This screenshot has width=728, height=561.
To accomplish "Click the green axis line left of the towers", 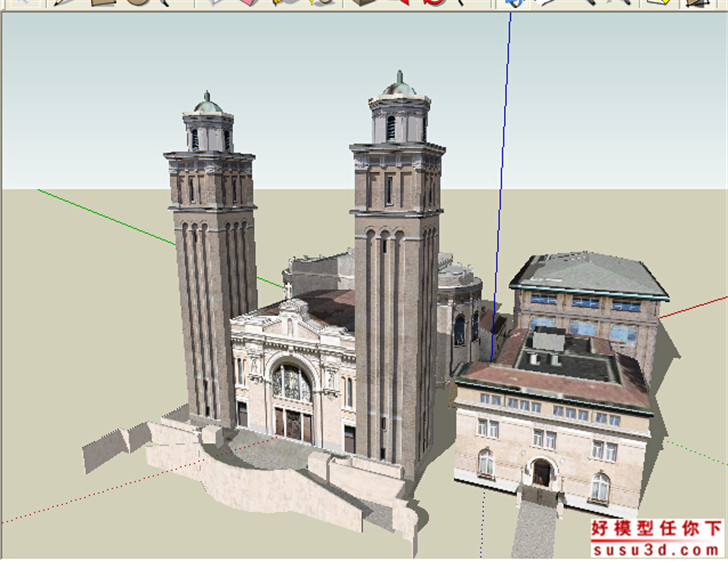I will point(107,217).
